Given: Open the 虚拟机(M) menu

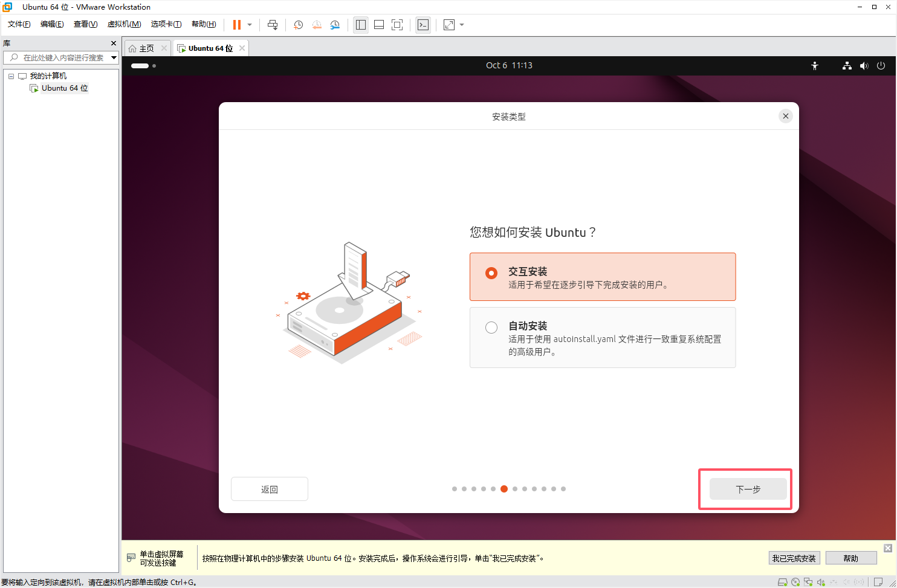Looking at the screenshot, I should (124, 24).
